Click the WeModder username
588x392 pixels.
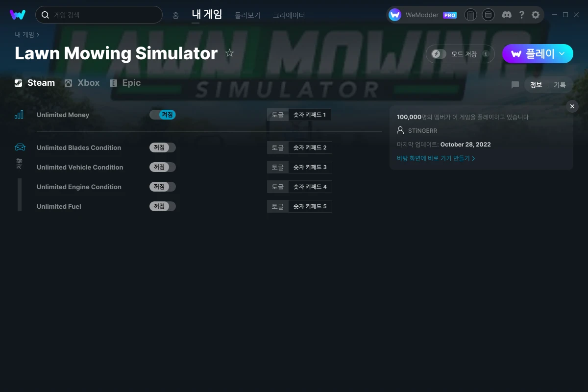tap(422, 15)
